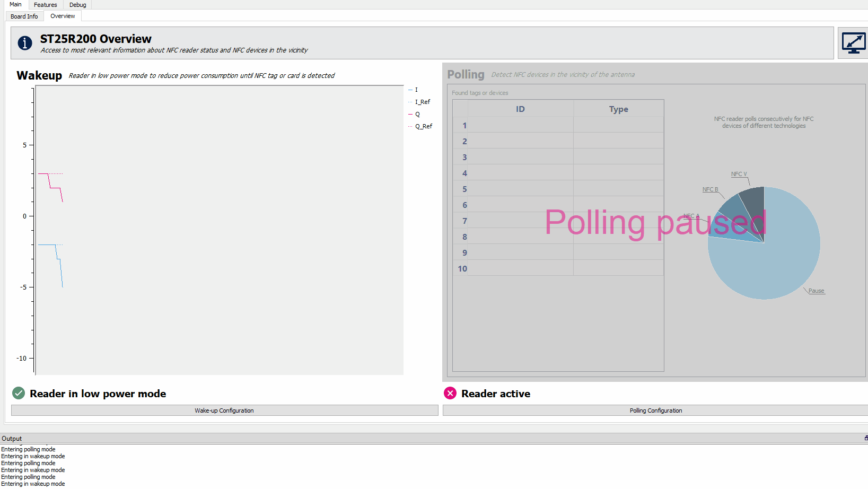The height and width of the screenshot is (489, 868).
Task: Click the Reader active label
Action: click(x=496, y=394)
